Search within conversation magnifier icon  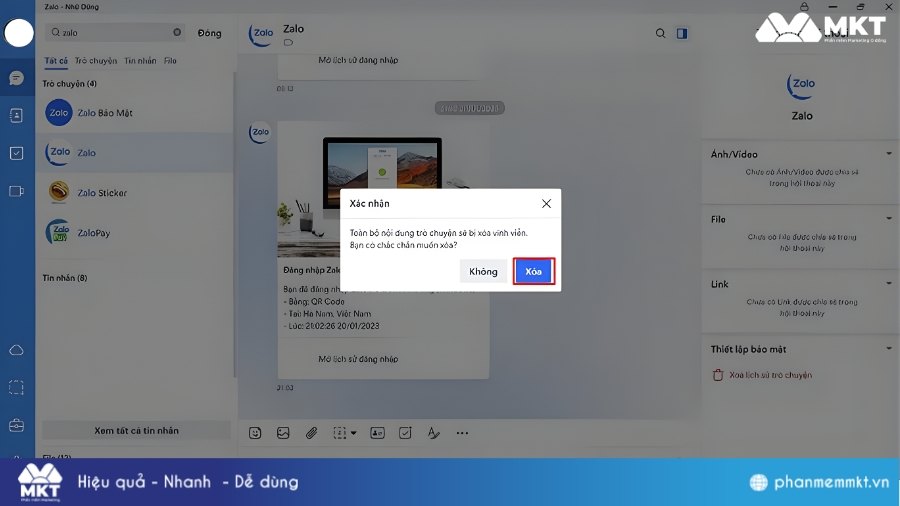pyautogui.click(x=661, y=33)
